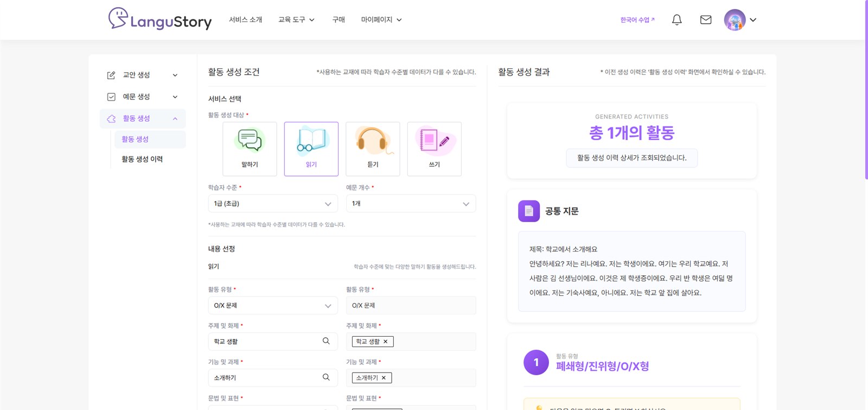Click the page vertical scrollbar

[x=866, y=90]
